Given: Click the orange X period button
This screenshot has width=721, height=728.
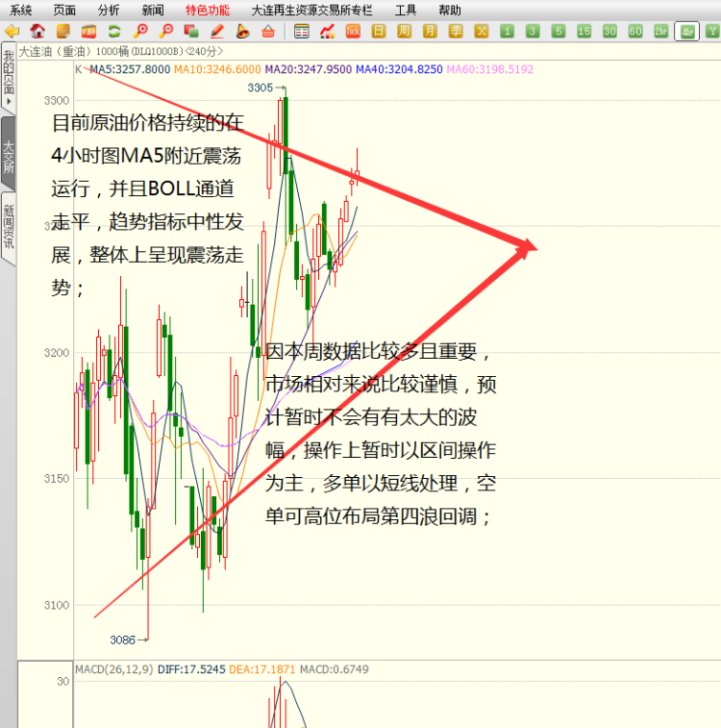Looking at the screenshot, I should point(481,32).
